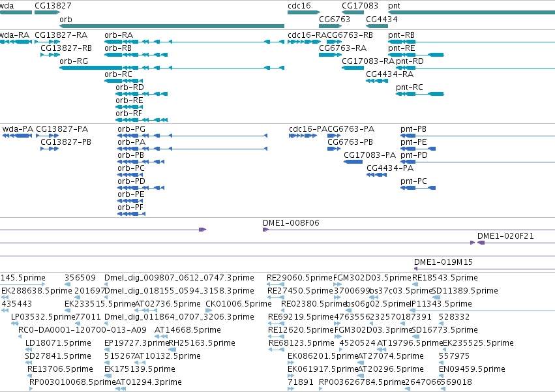Click the CG13827-RB transcript label

point(66,48)
